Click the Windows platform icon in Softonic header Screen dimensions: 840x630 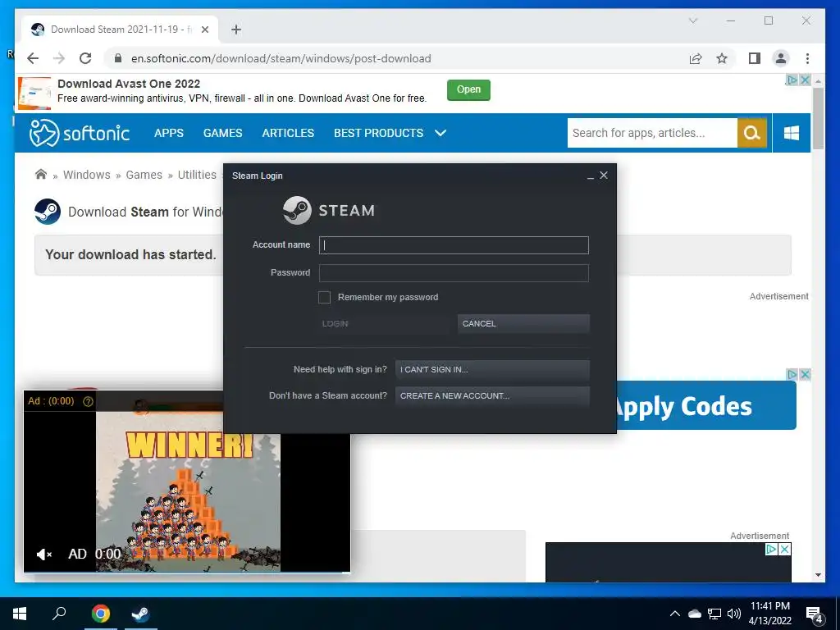pyautogui.click(x=792, y=133)
